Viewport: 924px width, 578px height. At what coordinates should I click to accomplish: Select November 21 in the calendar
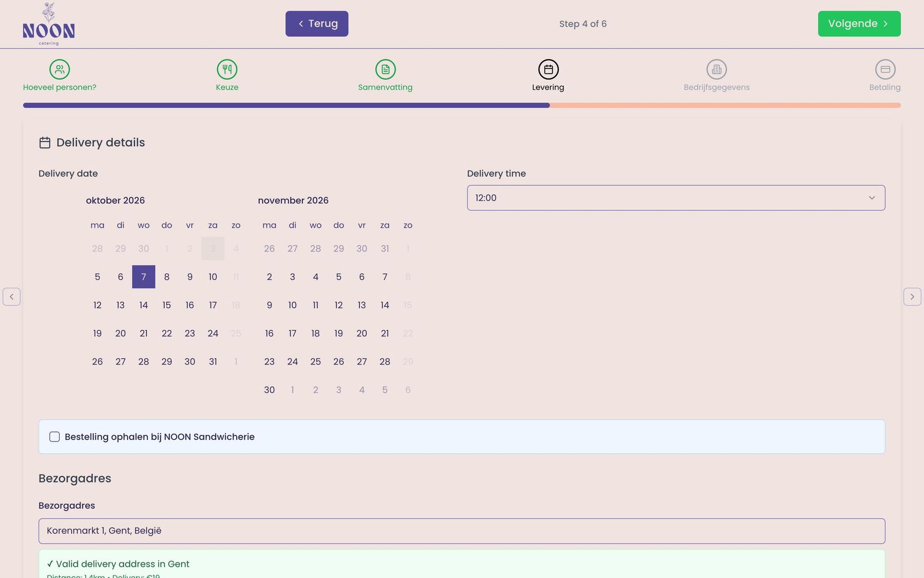tap(385, 333)
